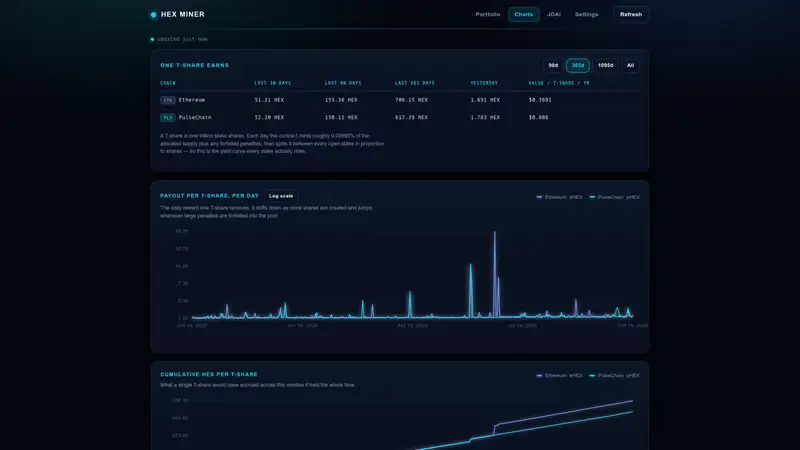
Task: Select the All time range
Action: [630, 65]
